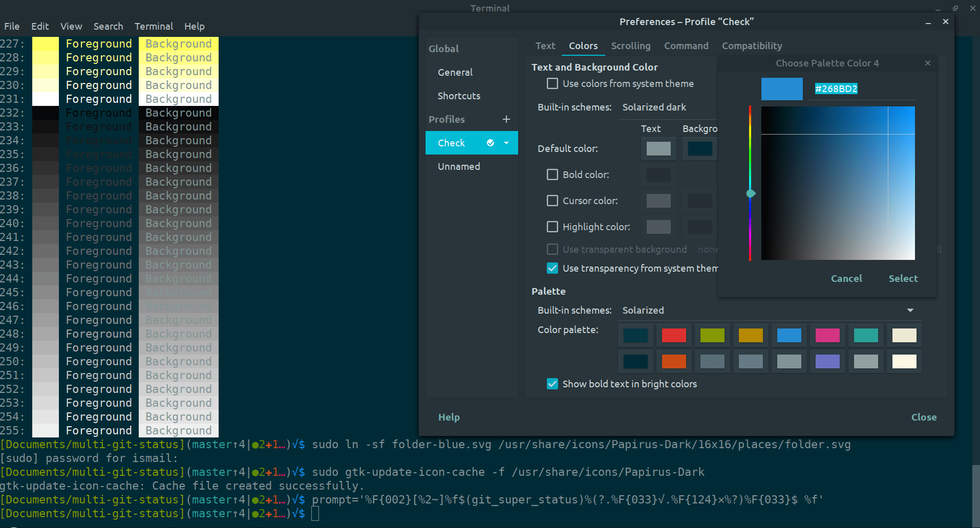This screenshot has width=980, height=528.
Task: Open the Check profile options arrow
Action: coord(506,143)
